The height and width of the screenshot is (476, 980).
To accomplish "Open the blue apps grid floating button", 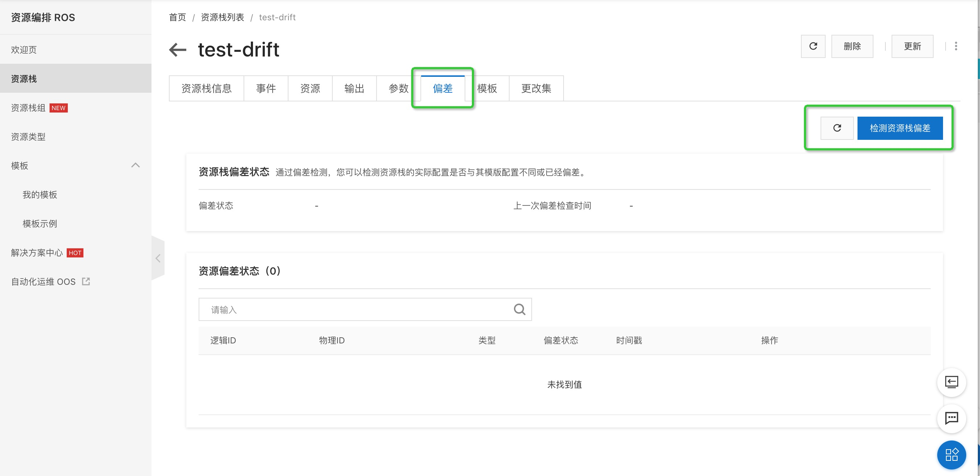I will pos(951,455).
